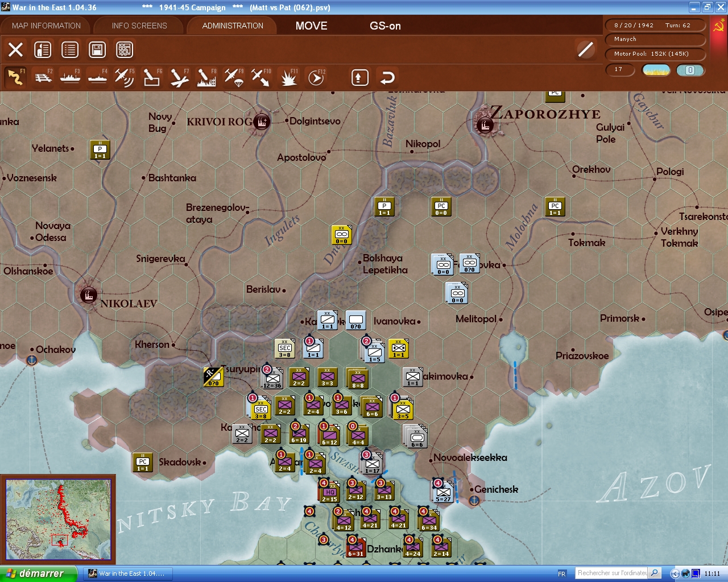Choose Air Transfer mode (F10)
Viewport: 728px width, 582px height.
click(261, 77)
